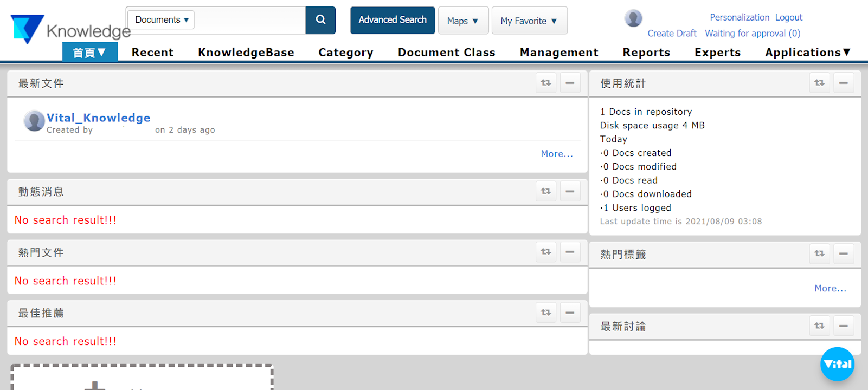Expand the Maps dropdown
Screen dimensions: 868x390
point(462,21)
